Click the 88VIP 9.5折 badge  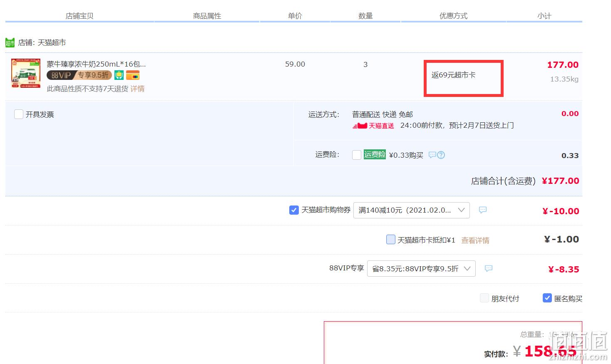point(79,75)
